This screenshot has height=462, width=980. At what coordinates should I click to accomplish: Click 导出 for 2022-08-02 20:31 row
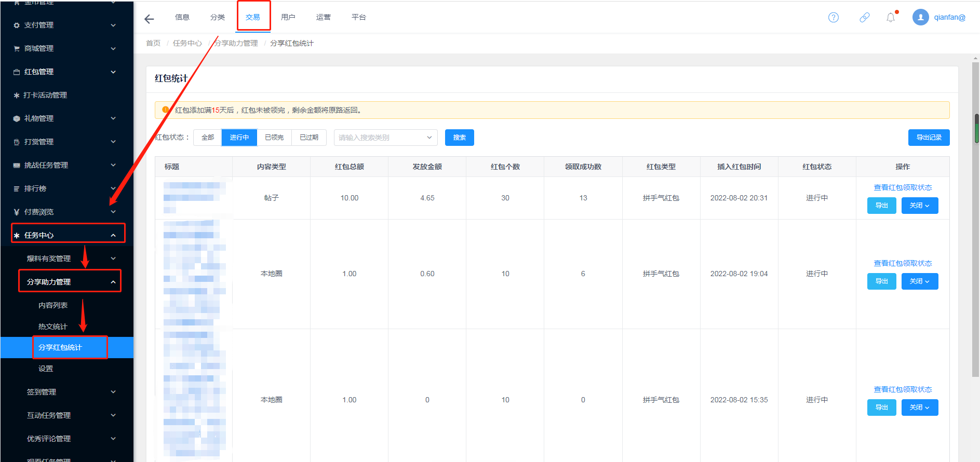[x=882, y=206]
